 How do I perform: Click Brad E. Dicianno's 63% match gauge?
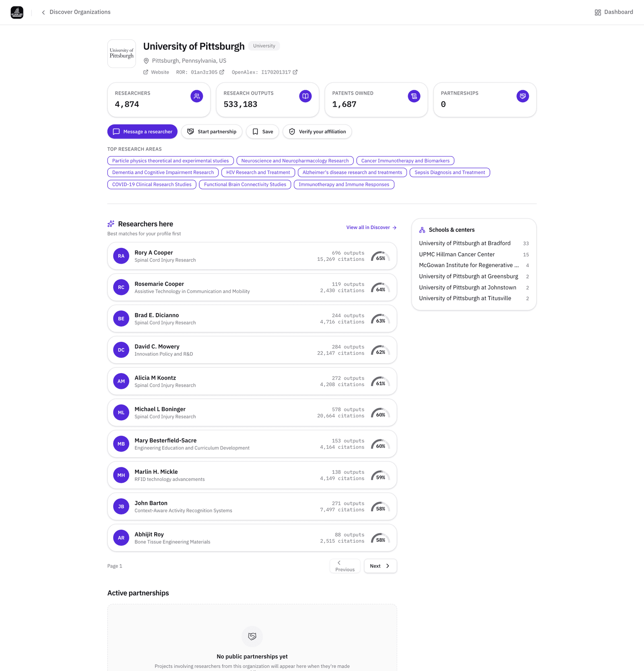(x=380, y=319)
